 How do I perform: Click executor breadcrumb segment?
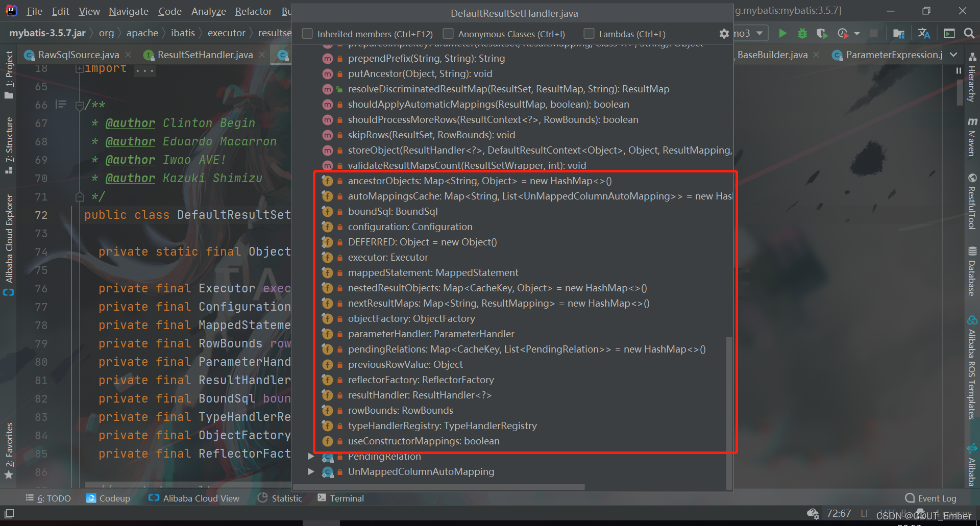(x=227, y=33)
